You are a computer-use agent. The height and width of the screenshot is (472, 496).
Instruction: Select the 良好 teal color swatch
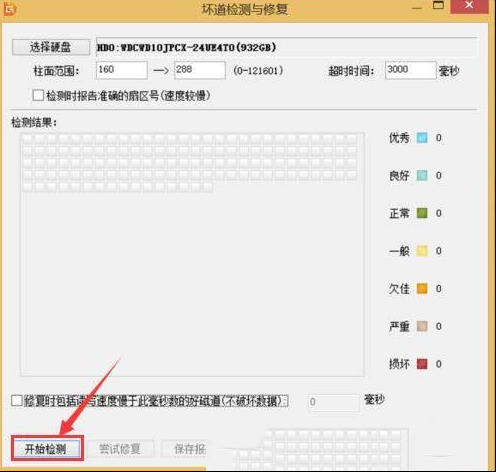point(422,175)
